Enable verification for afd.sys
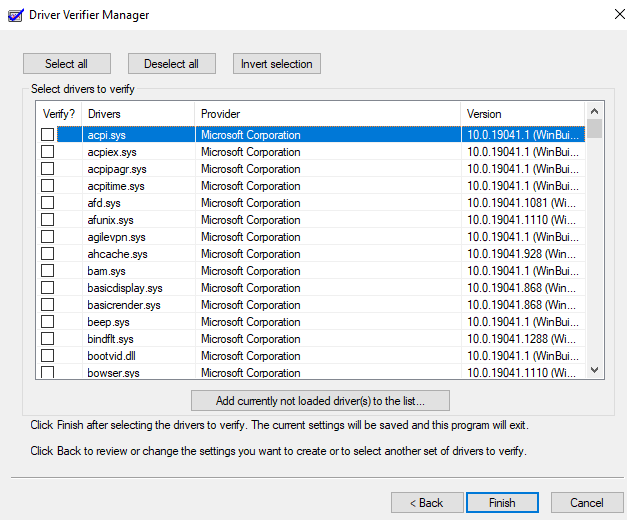627x520 pixels. coord(47,203)
